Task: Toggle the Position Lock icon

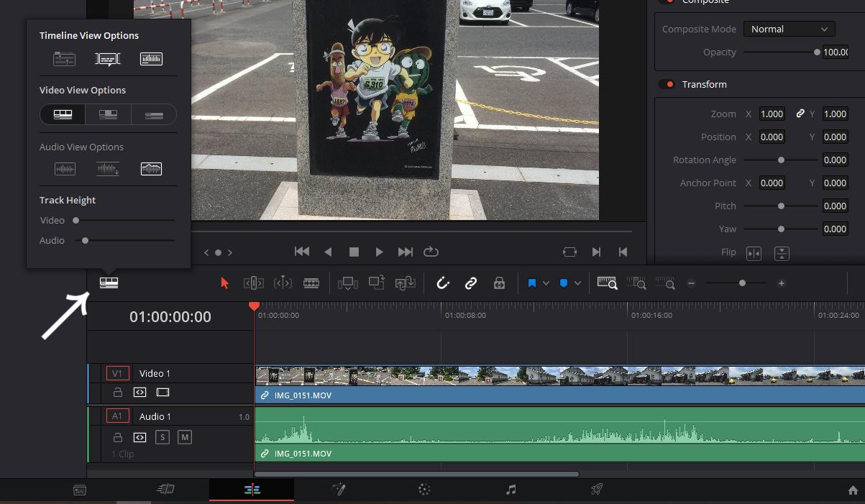Action: tap(499, 283)
